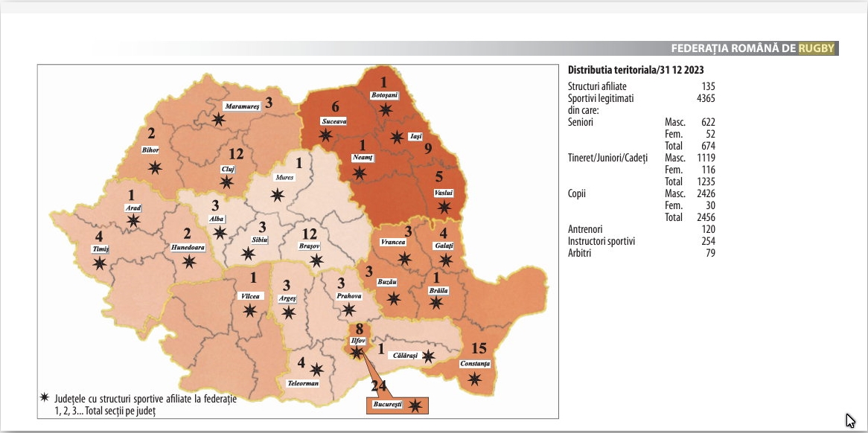Viewport: 868px width, 433px height.
Task: Click the star marker next to Iași label
Action: point(397,138)
